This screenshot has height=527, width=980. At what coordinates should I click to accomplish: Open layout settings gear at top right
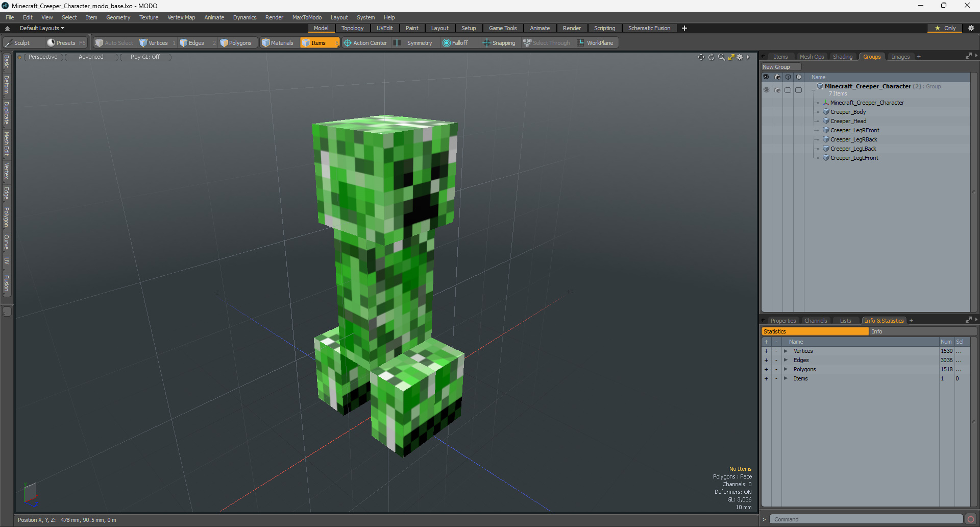click(x=971, y=28)
